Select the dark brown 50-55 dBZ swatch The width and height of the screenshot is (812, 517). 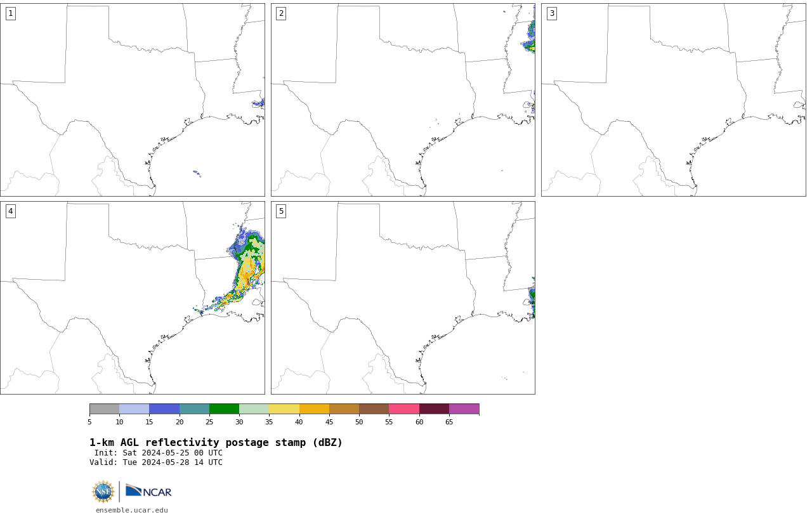(374, 409)
